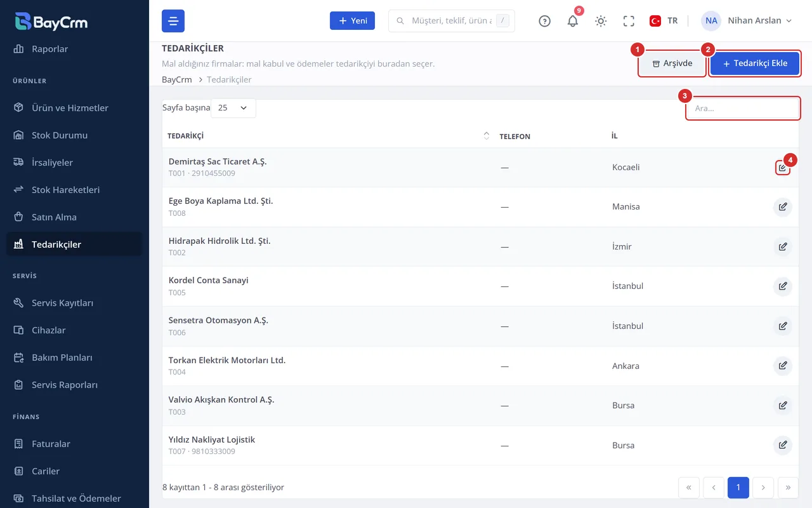Open the rows per page dropdown
The width and height of the screenshot is (812, 508).
click(233, 108)
